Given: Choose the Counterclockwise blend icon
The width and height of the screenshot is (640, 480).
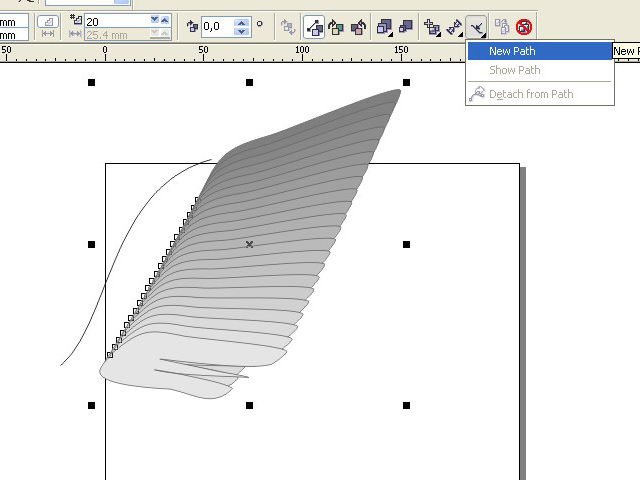Looking at the screenshot, I should pos(357,27).
